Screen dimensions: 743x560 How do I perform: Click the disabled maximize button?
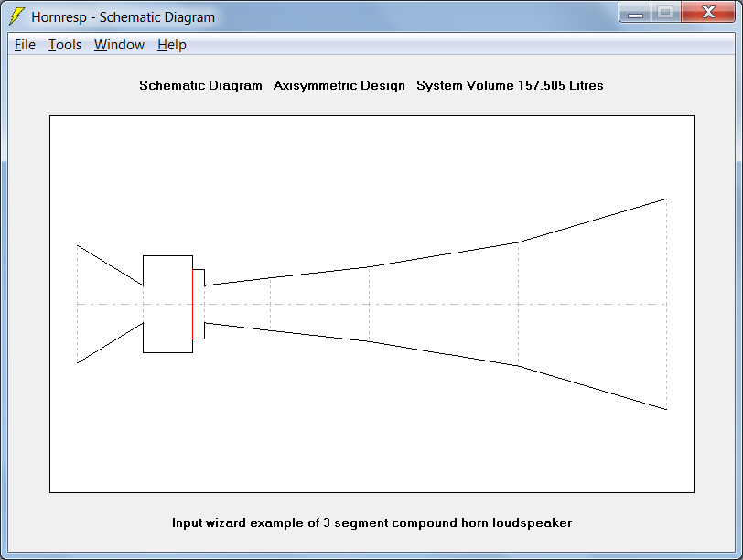coord(665,12)
